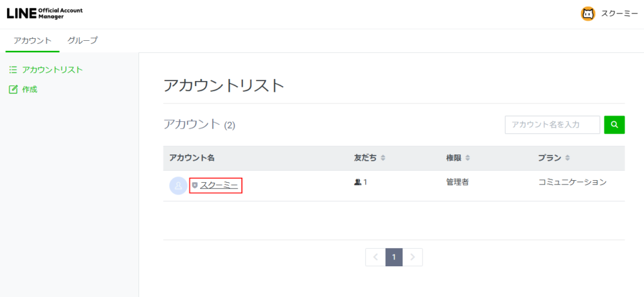Go to next page arrow
The width and height of the screenshot is (644, 297).
pos(413,257)
